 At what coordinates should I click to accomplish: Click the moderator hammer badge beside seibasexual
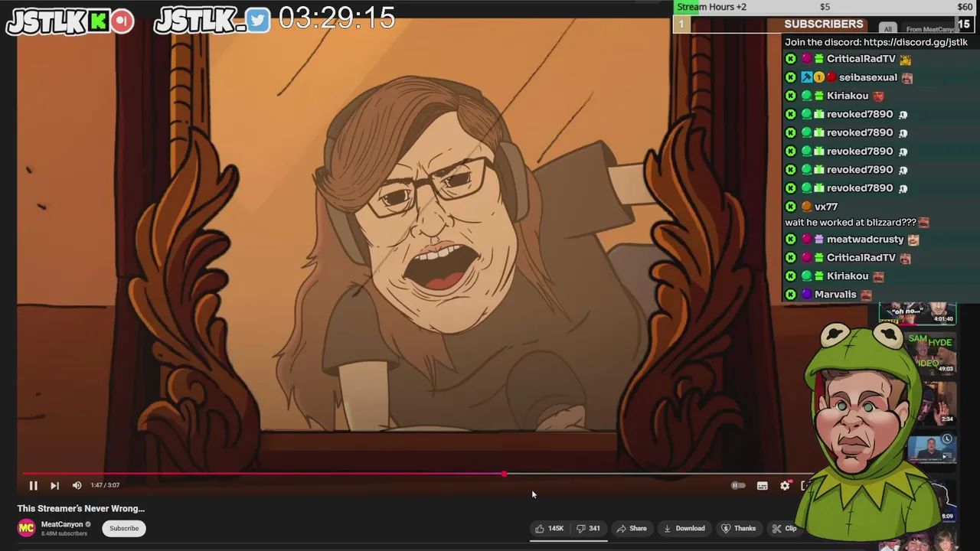(806, 77)
